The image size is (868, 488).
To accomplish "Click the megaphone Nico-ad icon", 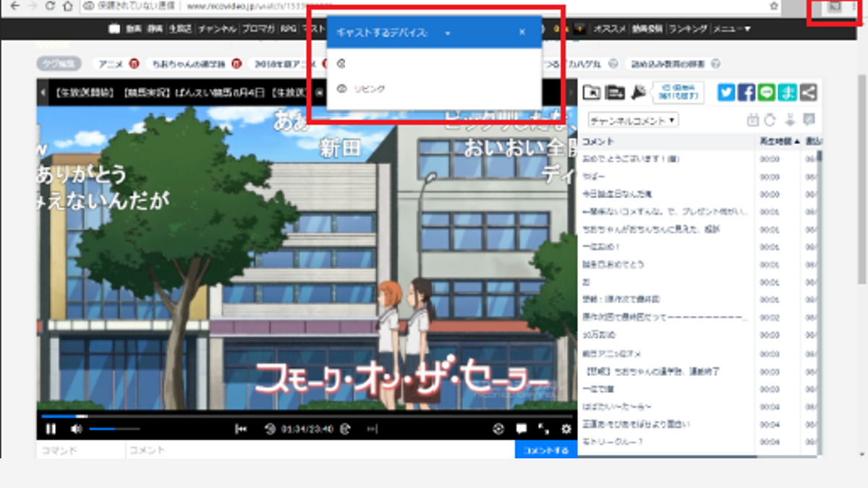I will point(638,92).
